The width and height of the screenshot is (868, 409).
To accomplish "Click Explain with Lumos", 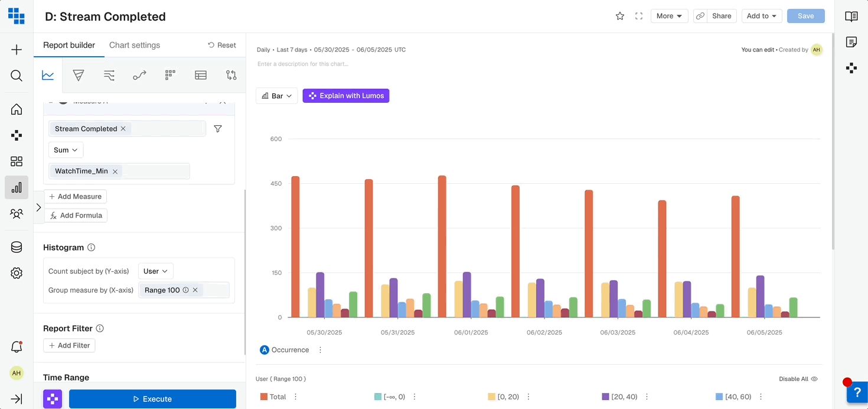I will click(346, 96).
